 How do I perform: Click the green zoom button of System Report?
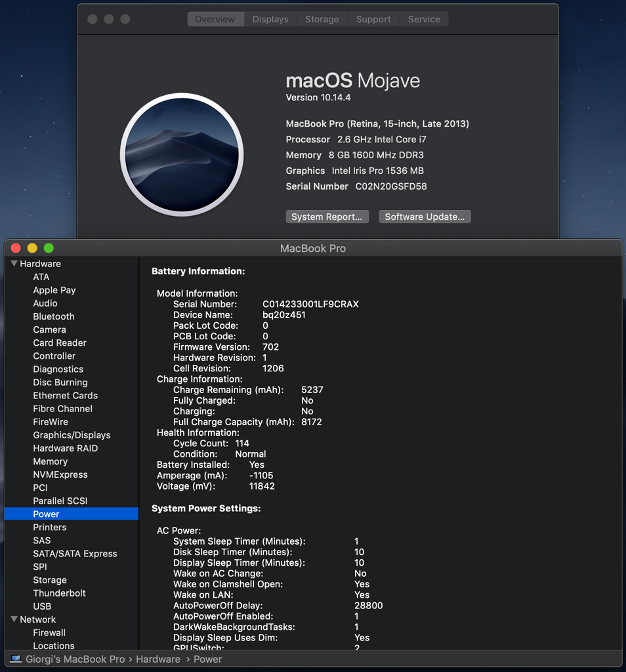49,248
